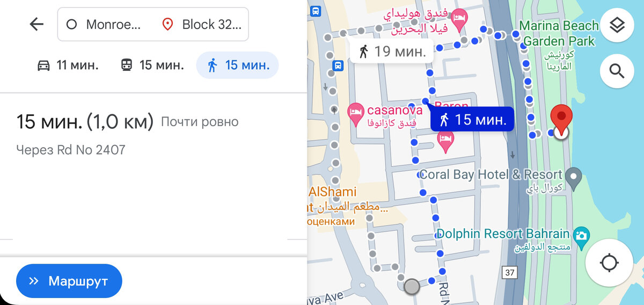Viewport: 644px width, 305px height.
Task: Tap the Dolphin Resort Bahrain label
Action: click(x=503, y=234)
